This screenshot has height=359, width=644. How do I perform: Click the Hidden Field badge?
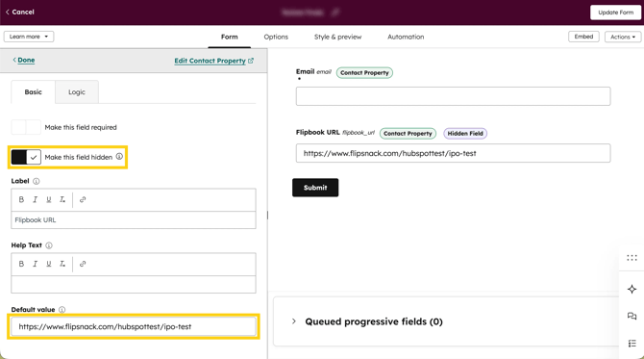click(x=465, y=133)
